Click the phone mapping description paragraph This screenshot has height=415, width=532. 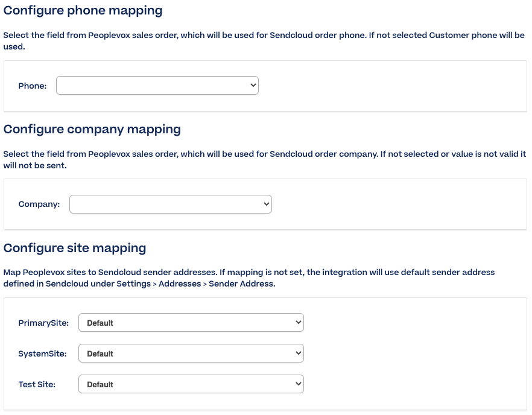264,41
